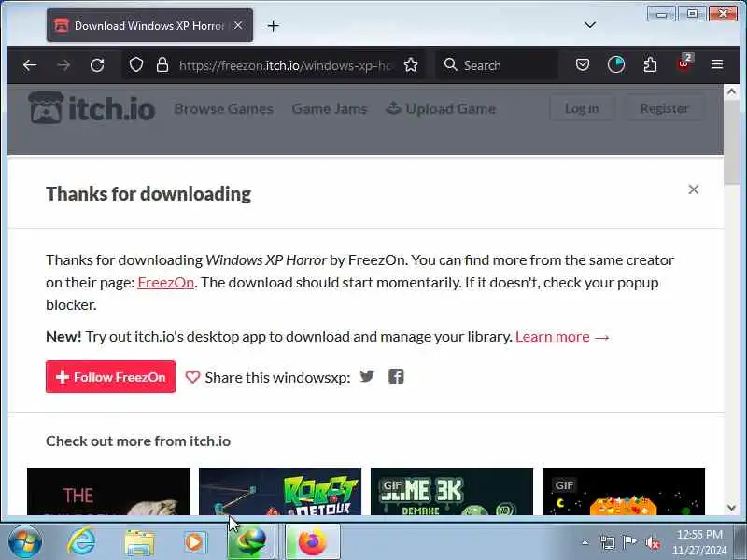Open the Extensions puzzle icon

pos(650,64)
